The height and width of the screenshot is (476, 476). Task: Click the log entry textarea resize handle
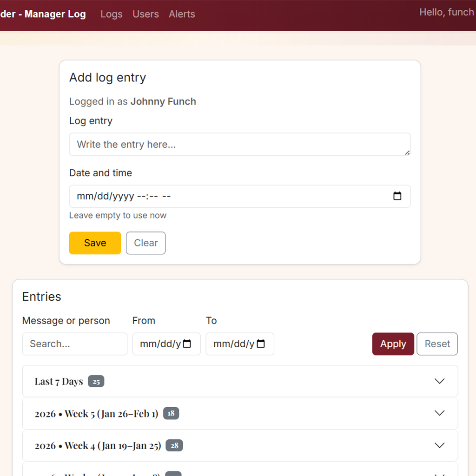[407, 152]
